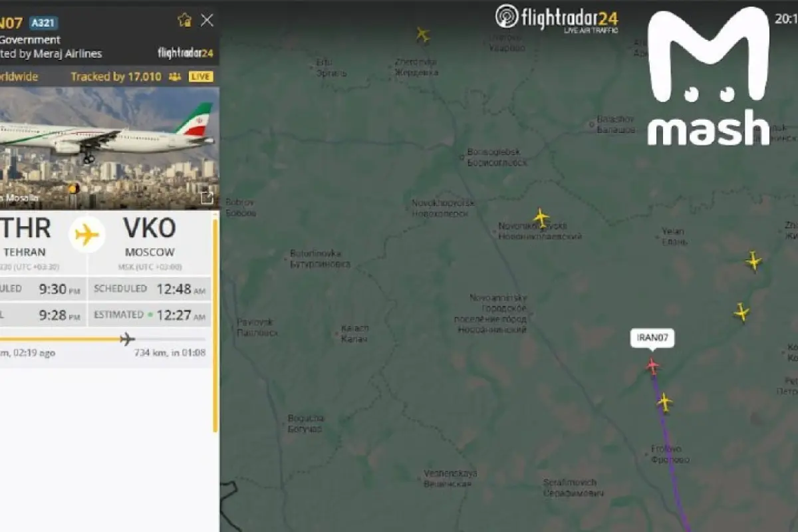Image resolution: width=798 pixels, height=532 pixels.
Task: Click the star favorite icon in flight panel
Action: click(184, 20)
